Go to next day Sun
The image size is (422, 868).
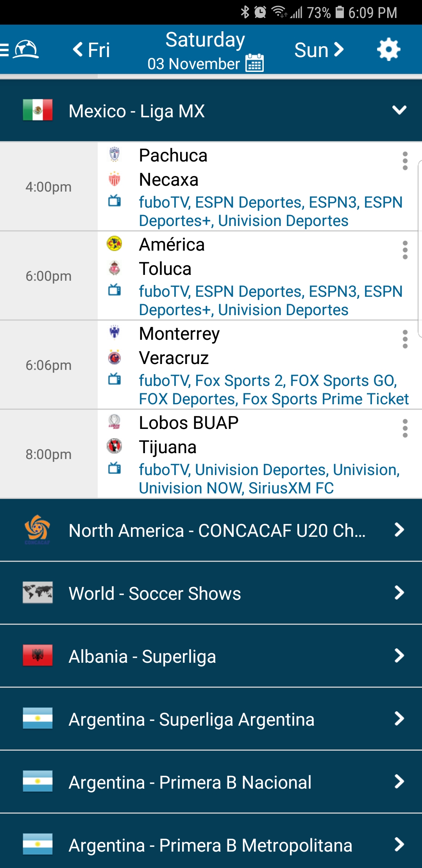(319, 50)
